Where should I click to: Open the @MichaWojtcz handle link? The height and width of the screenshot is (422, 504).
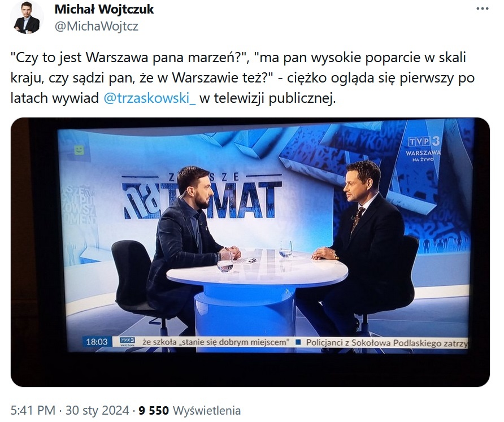[x=97, y=26]
